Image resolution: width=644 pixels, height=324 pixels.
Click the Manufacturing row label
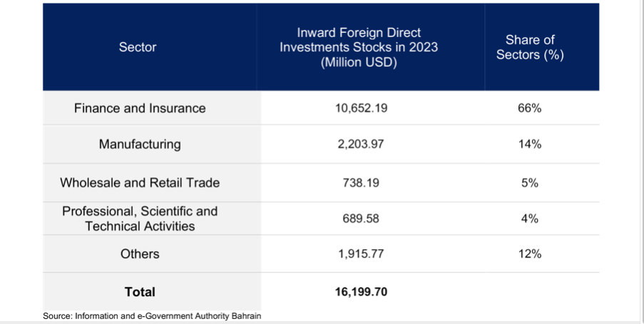click(x=140, y=145)
